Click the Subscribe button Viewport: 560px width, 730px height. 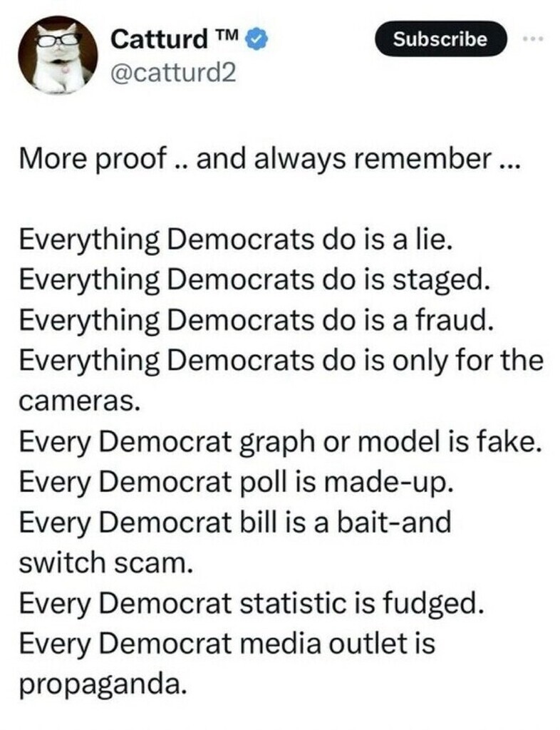(441, 38)
